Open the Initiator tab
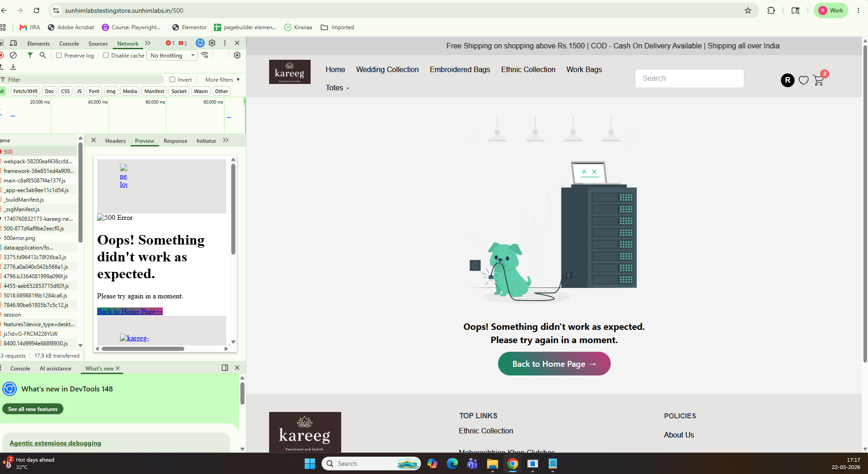 tap(206, 141)
